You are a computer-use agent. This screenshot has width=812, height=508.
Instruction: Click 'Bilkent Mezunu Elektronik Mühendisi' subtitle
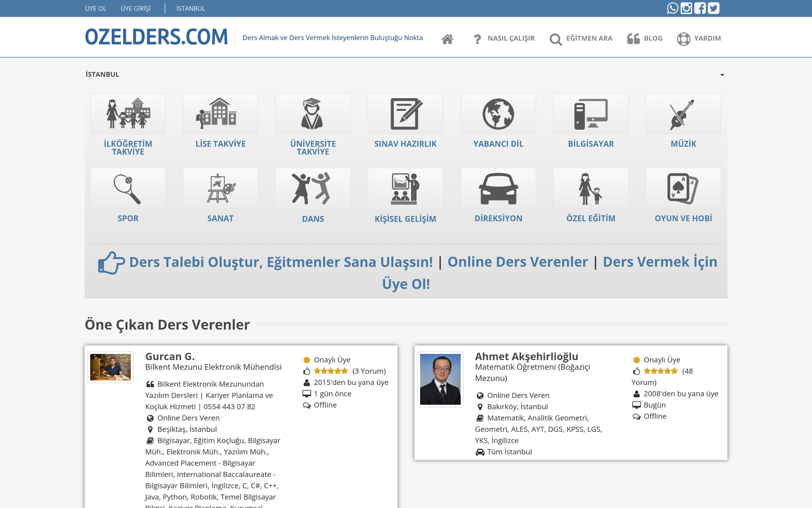click(x=213, y=367)
